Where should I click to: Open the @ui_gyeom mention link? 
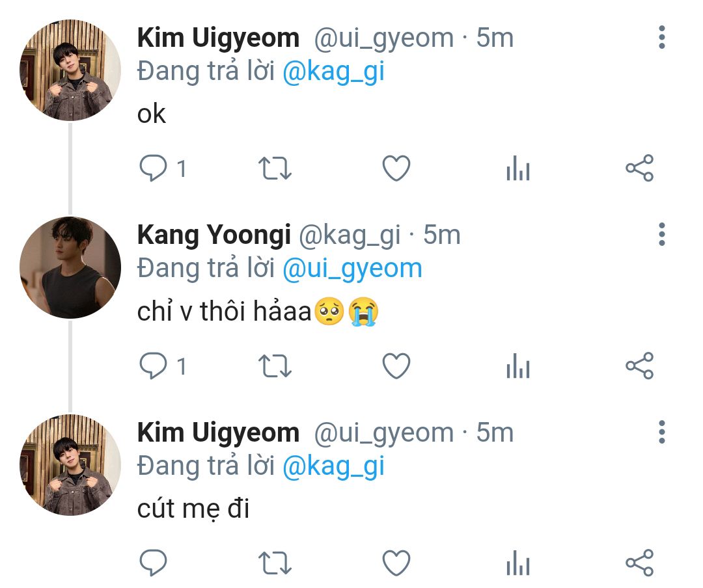[352, 268]
